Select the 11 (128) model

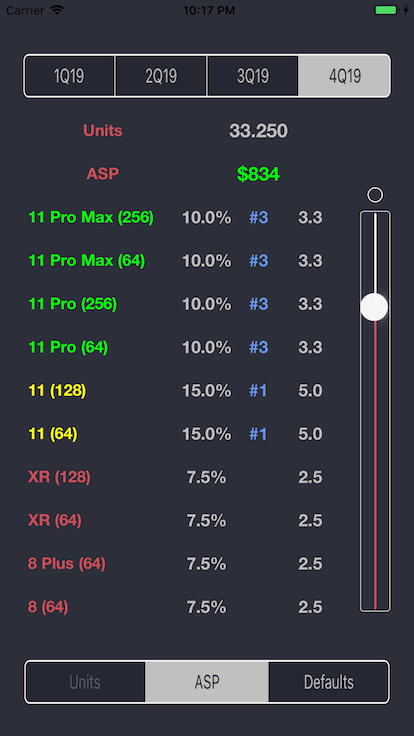pos(57,391)
